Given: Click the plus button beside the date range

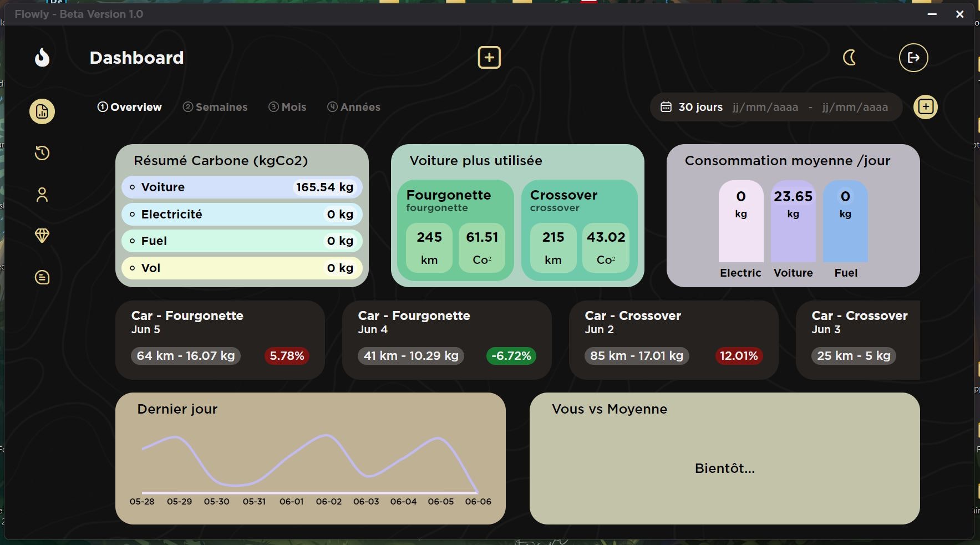Looking at the screenshot, I should pyautogui.click(x=925, y=106).
